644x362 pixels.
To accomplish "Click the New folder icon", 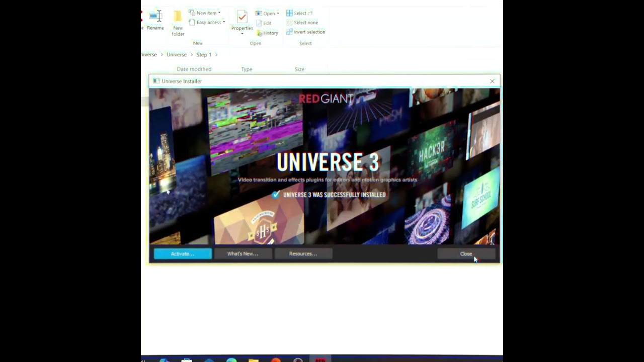I will [x=178, y=17].
